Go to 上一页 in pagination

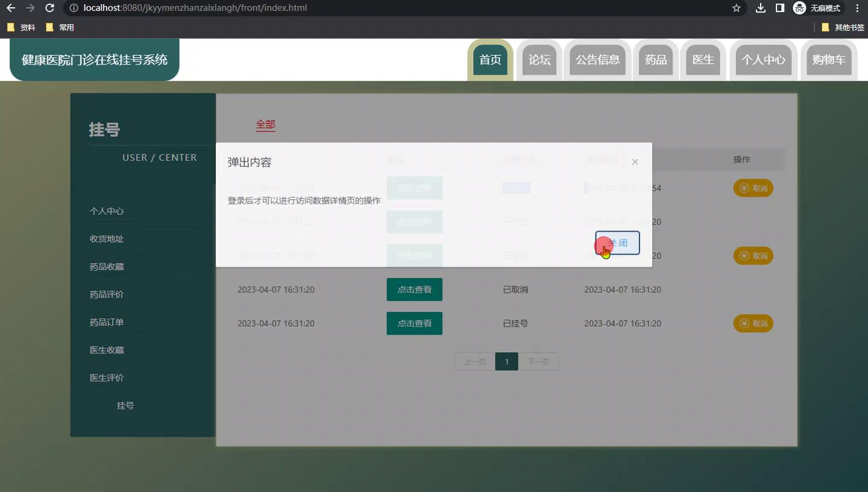pos(475,362)
